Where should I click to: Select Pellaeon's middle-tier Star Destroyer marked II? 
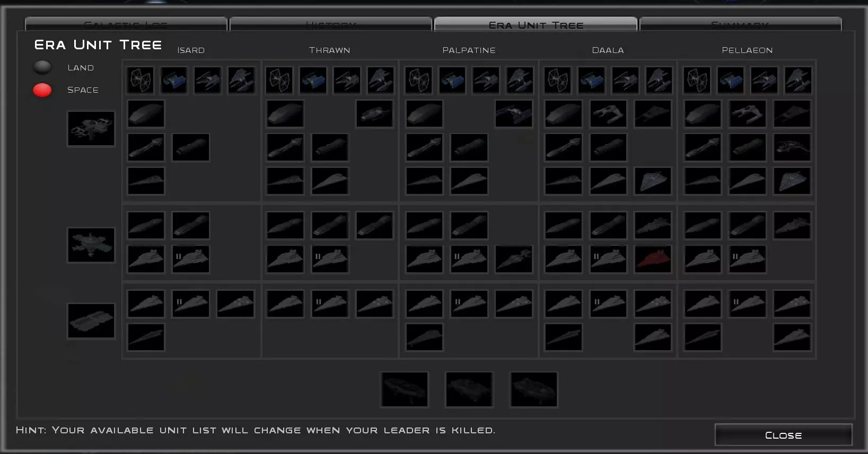[x=747, y=259]
